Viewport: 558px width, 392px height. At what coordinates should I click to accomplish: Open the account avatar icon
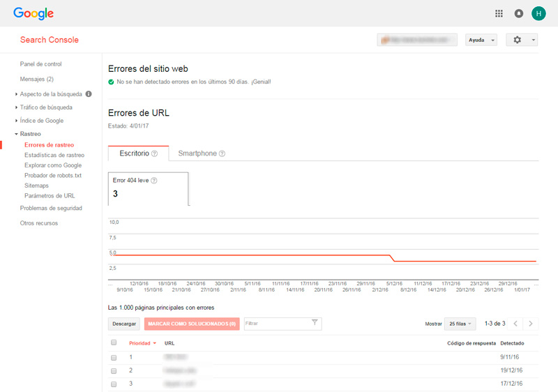[538, 13]
